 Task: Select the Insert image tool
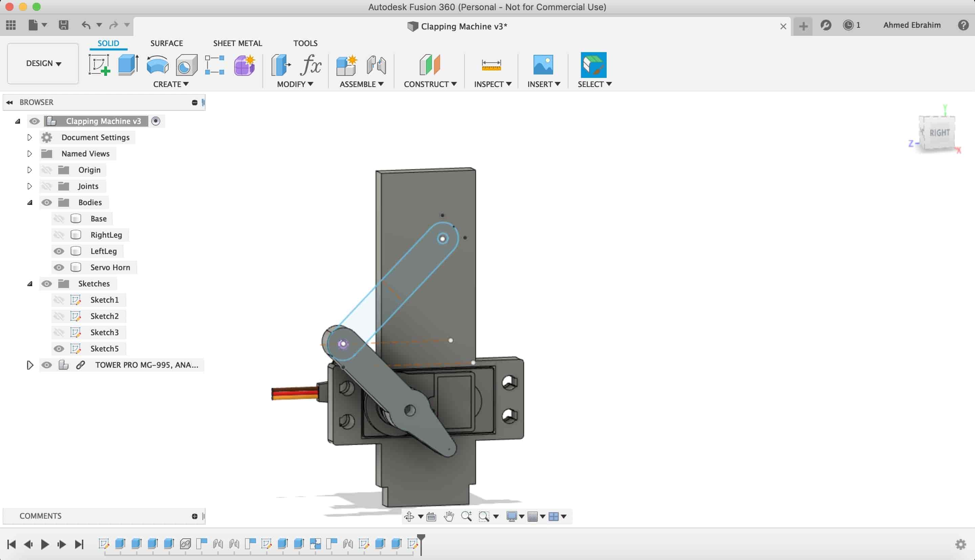pyautogui.click(x=543, y=65)
